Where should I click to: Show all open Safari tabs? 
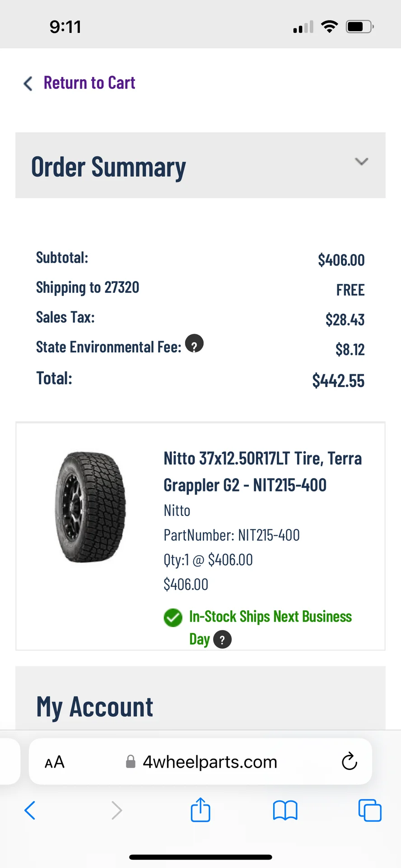point(370,810)
